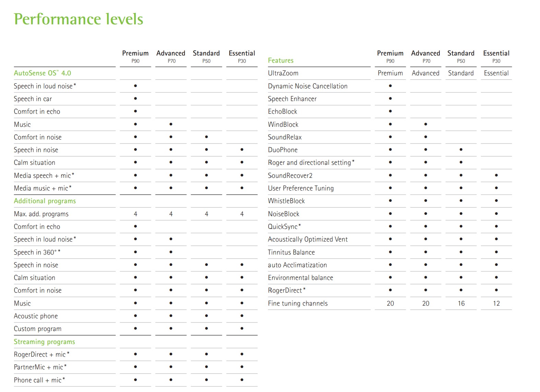Select the "Streaming programs" section heading
Screen dimensions: 540x392
(x=44, y=342)
